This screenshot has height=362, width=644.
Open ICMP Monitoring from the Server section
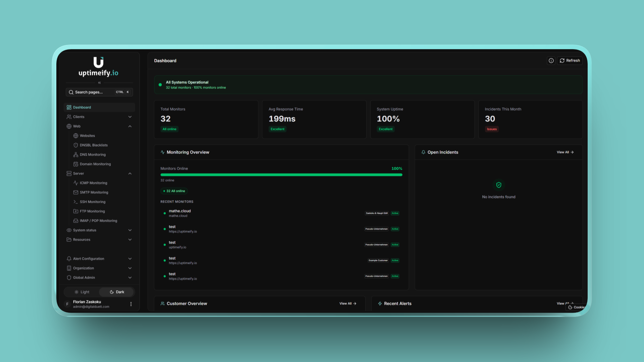[x=93, y=183]
